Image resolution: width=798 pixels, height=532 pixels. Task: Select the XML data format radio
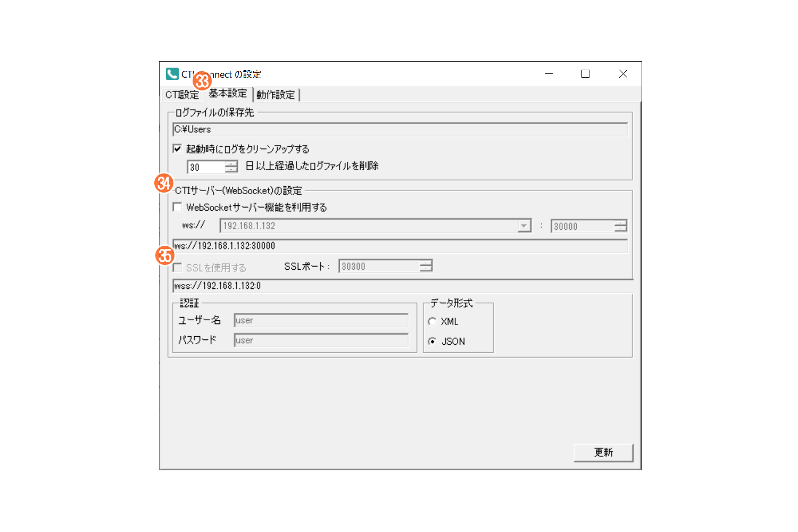pyautogui.click(x=432, y=321)
